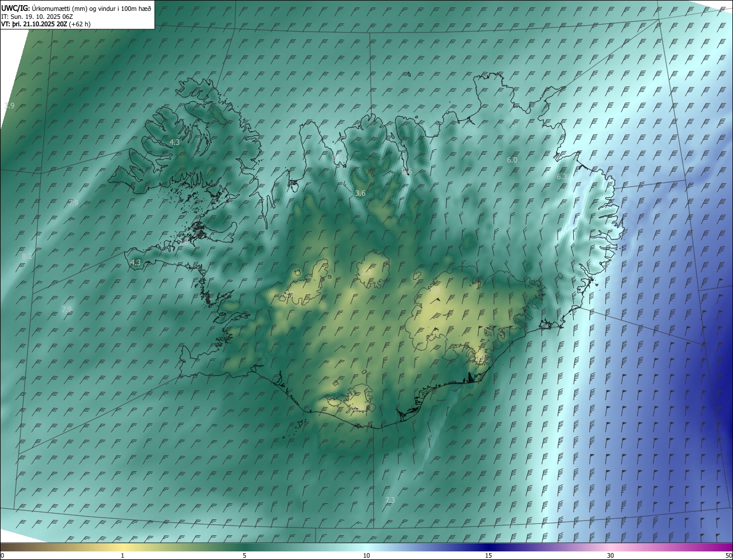Image resolution: width=733 pixels, height=560 pixels.
Task: Click the color scale tick label 10
Action: point(366,556)
